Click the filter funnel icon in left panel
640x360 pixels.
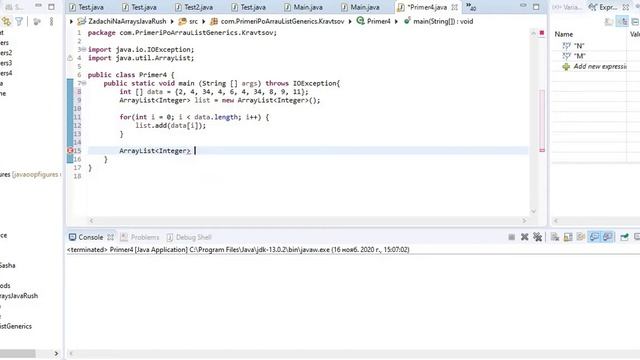[x=19, y=21]
